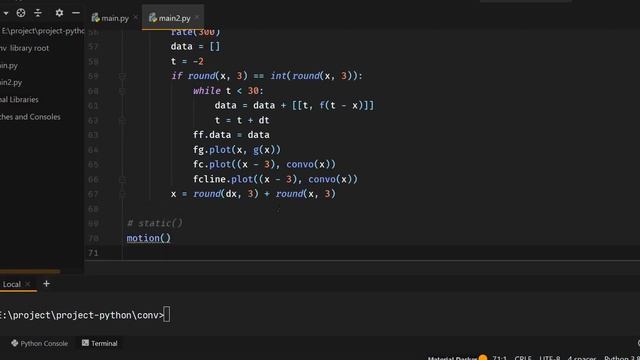Close the main2.py tab
This screenshot has height=360, width=640.
coord(197,18)
